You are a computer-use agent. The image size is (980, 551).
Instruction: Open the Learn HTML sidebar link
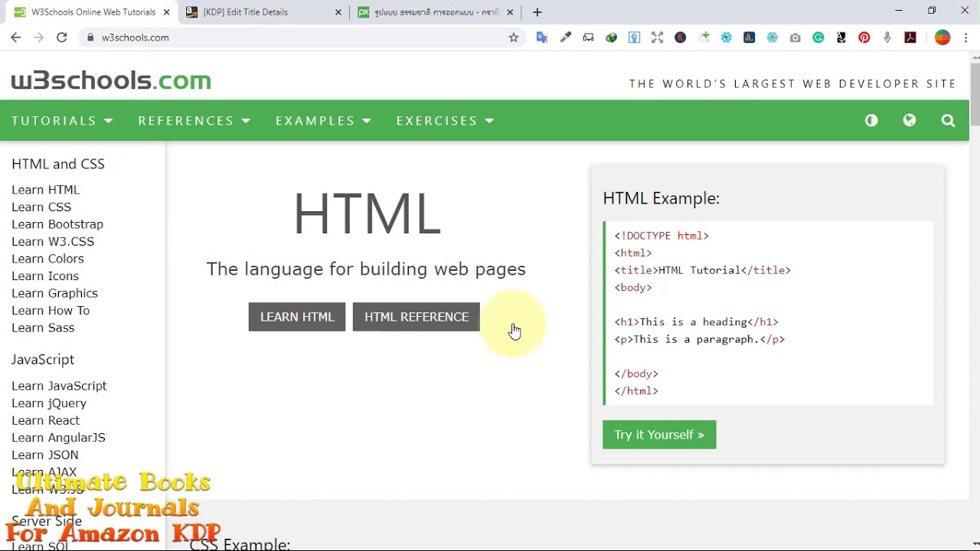(46, 190)
